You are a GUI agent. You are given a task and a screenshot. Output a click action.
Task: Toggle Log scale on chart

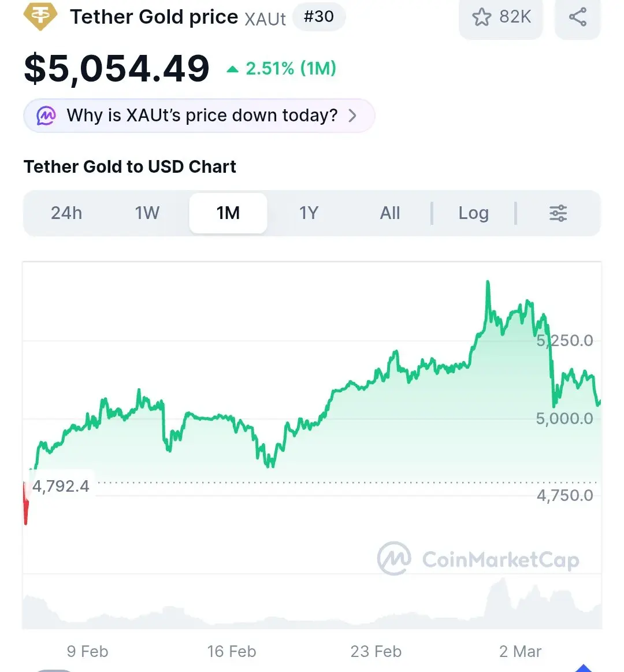[x=473, y=213]
